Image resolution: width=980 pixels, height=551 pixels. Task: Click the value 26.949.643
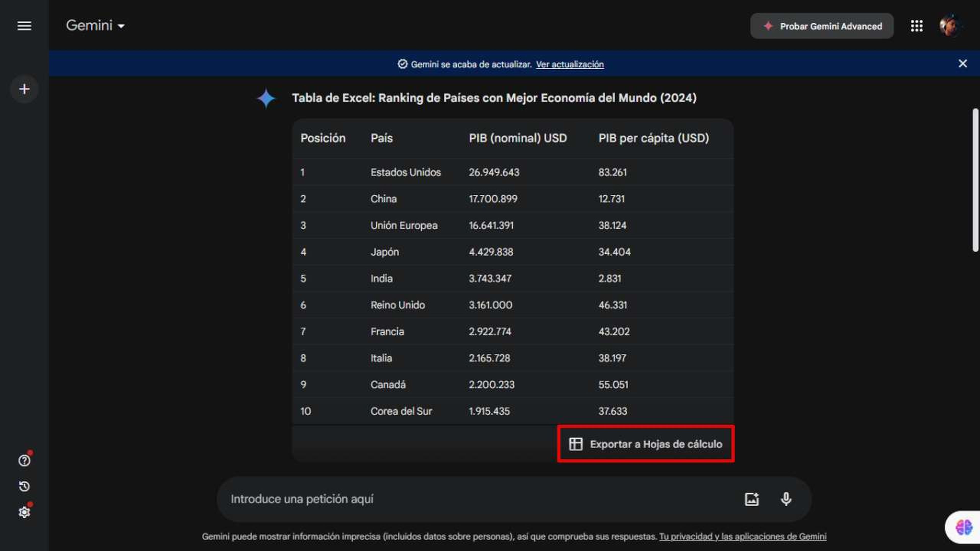click(x=494, y=172)
